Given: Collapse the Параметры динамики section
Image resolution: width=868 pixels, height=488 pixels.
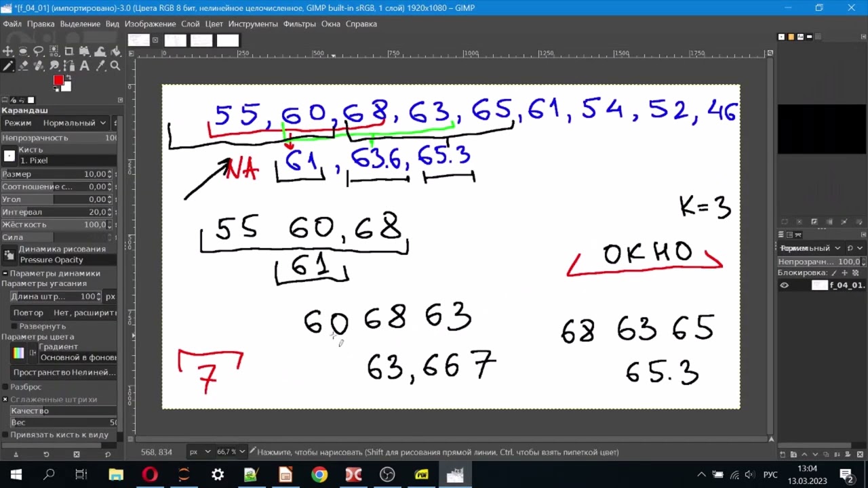Looking at the screenshot, I should 5,273.
